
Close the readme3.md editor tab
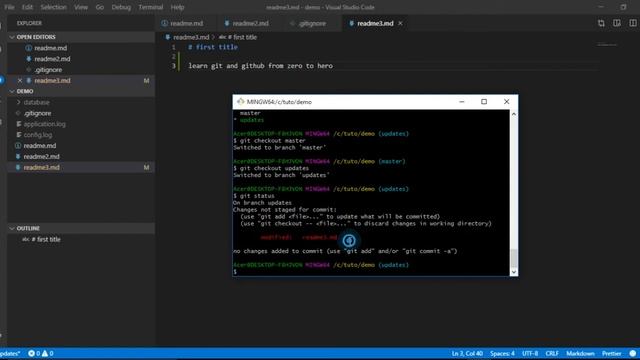coord(400,23)
